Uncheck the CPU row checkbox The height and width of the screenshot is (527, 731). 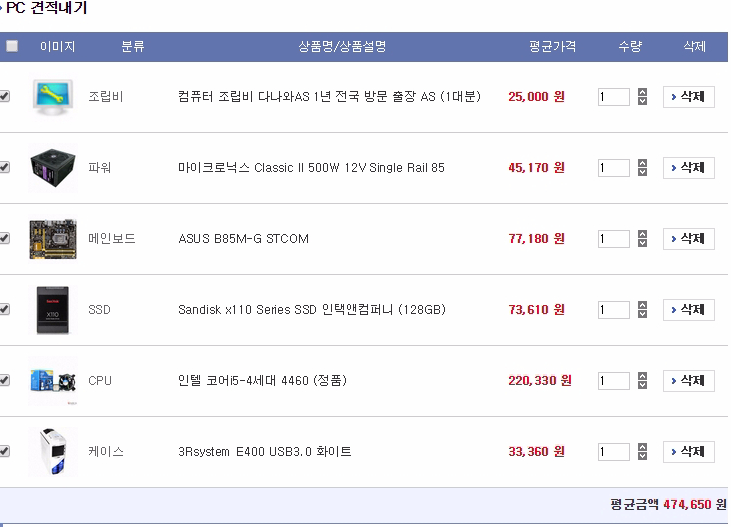(5, 381)
